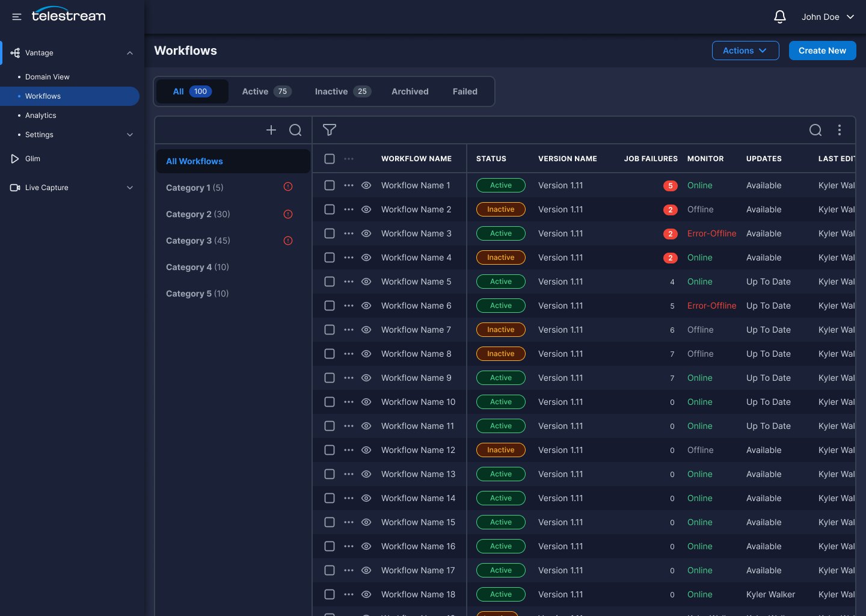Open notifications bell
The image size is (866, 616).
pyautogui.click(x=780, y=17)
